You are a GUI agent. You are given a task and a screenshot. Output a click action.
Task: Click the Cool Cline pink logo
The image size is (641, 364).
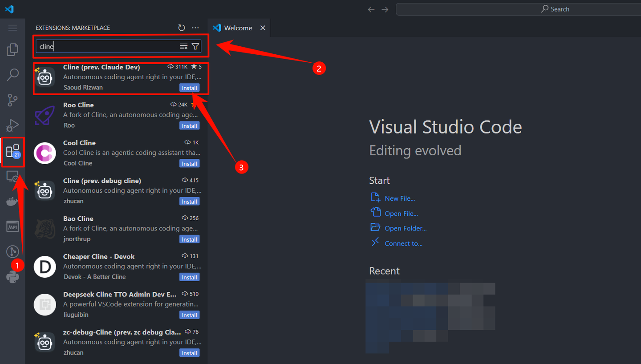tap(45, 153)
